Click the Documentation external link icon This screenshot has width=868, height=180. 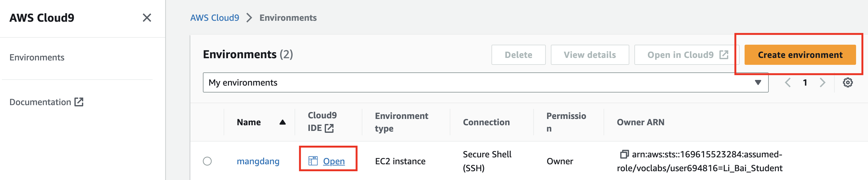79,102
